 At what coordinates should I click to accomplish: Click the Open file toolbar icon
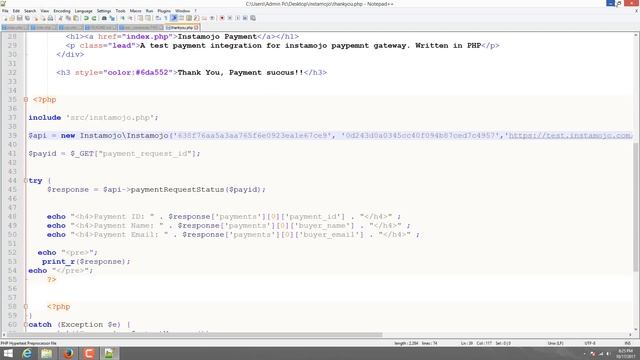[x=12, y=18]
